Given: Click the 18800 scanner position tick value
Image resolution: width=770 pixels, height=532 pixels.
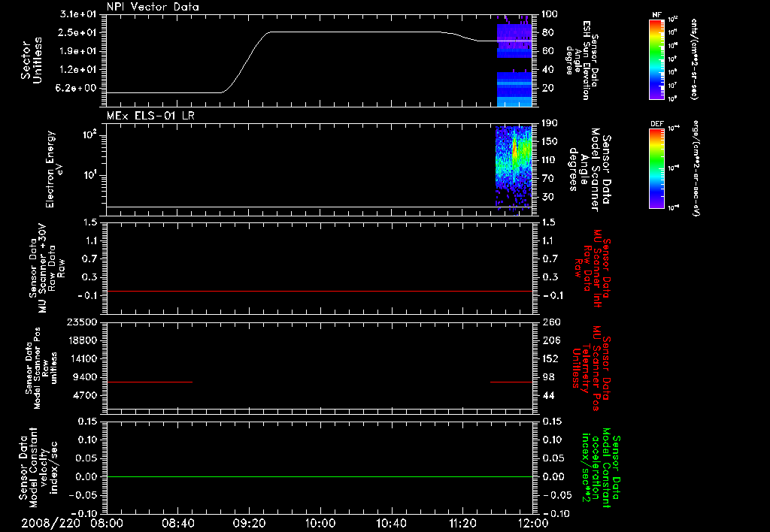Looking at the screenshot, I should click(81, 340).
